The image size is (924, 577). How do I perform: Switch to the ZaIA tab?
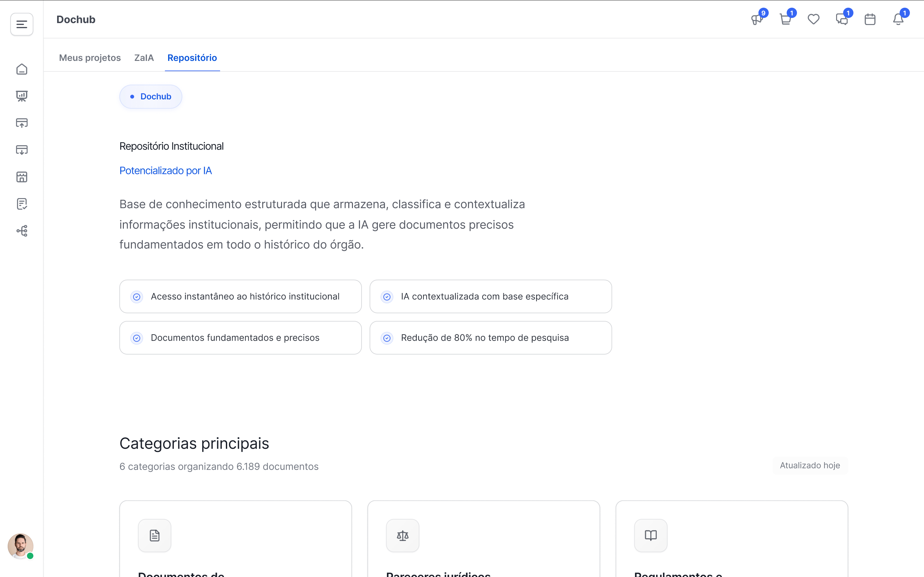144,58
